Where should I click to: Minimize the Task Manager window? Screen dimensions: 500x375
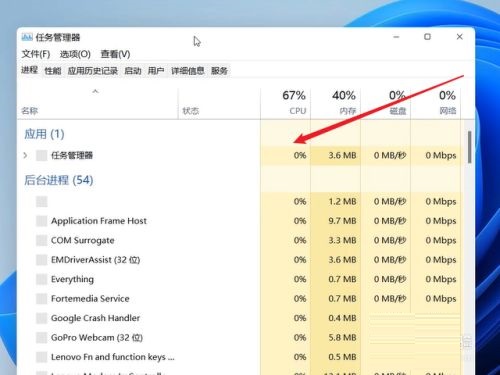[396, 37]
